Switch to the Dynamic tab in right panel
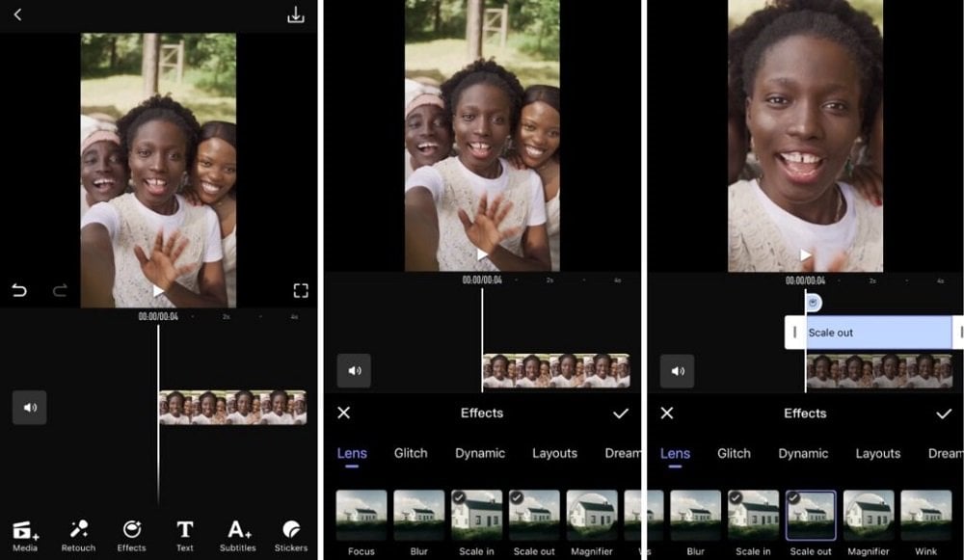The image size is (964, 560). point(803,454)
